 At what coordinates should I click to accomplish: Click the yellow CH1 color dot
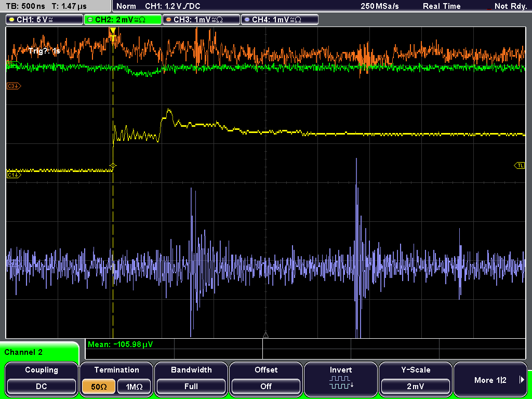tap(11, 20)
